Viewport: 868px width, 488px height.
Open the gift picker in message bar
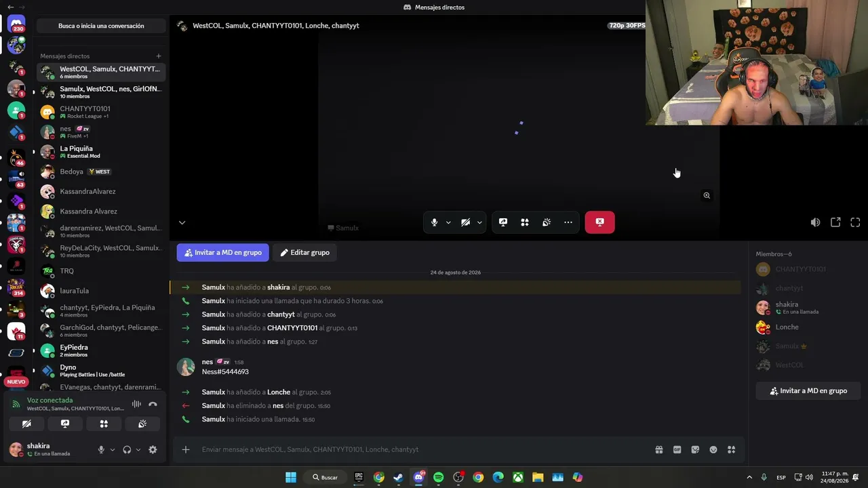tap(658, 449)
